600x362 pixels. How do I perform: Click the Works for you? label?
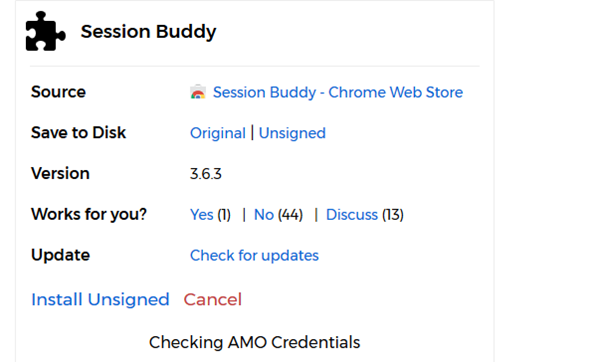coord(89,214)
